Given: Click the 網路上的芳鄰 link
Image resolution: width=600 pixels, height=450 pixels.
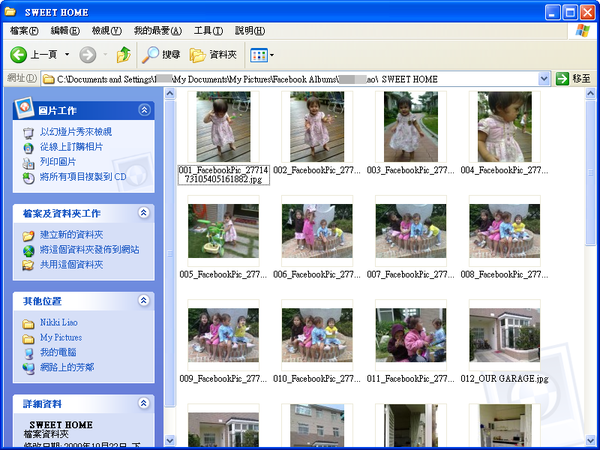Looking at the screenshot, I should 67,367.
